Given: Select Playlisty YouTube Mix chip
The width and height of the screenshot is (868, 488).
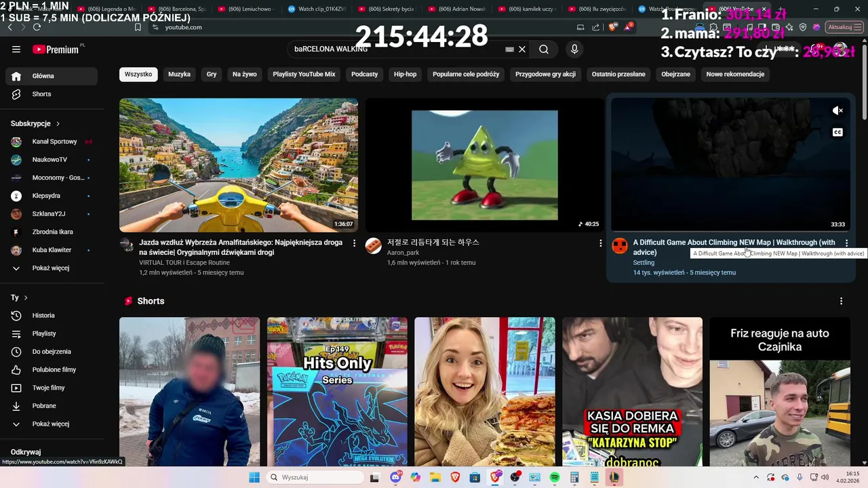Looking at the screenshot, I should click(304, 75).
